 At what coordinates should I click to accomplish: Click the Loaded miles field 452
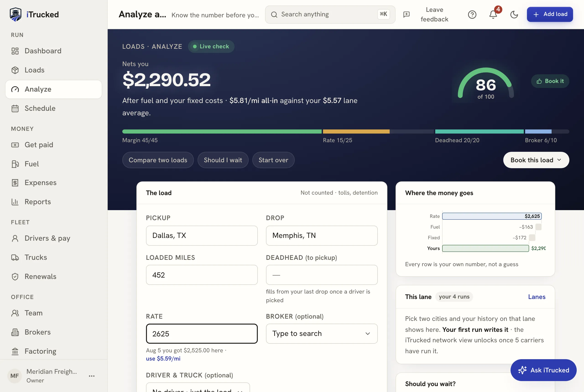coord(202,275)
